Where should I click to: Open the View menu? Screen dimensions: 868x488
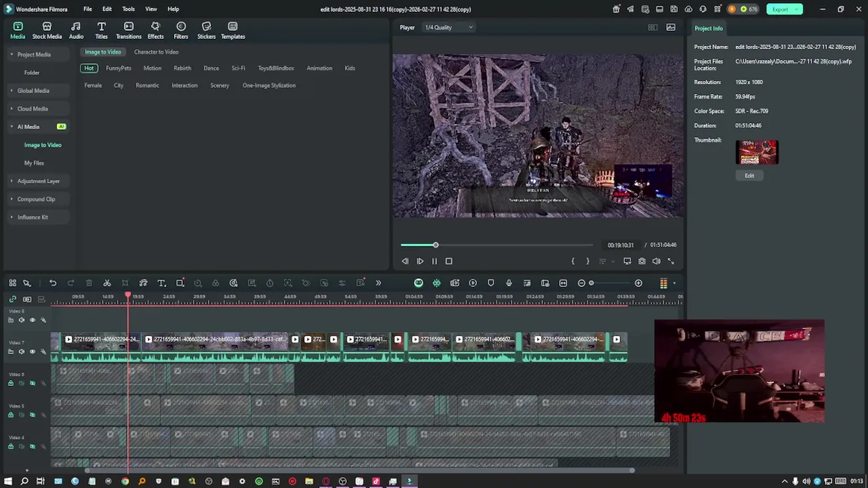(x=151, y=9)
